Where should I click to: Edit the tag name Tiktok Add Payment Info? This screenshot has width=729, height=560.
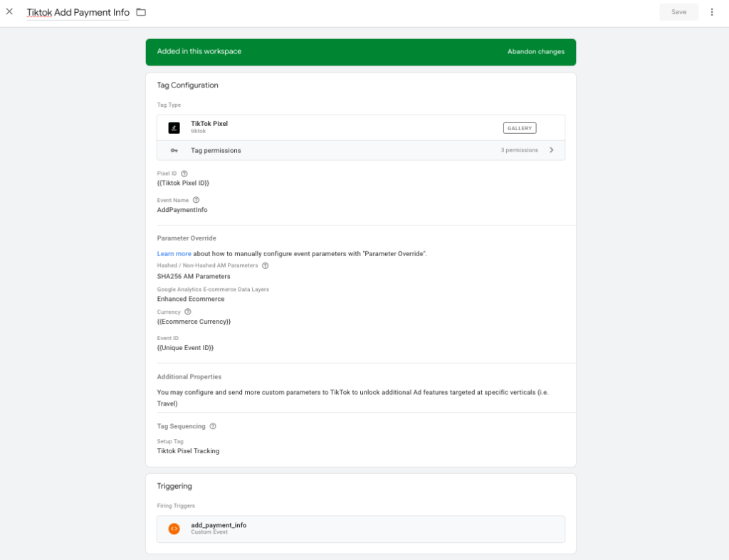coord(78,11)
